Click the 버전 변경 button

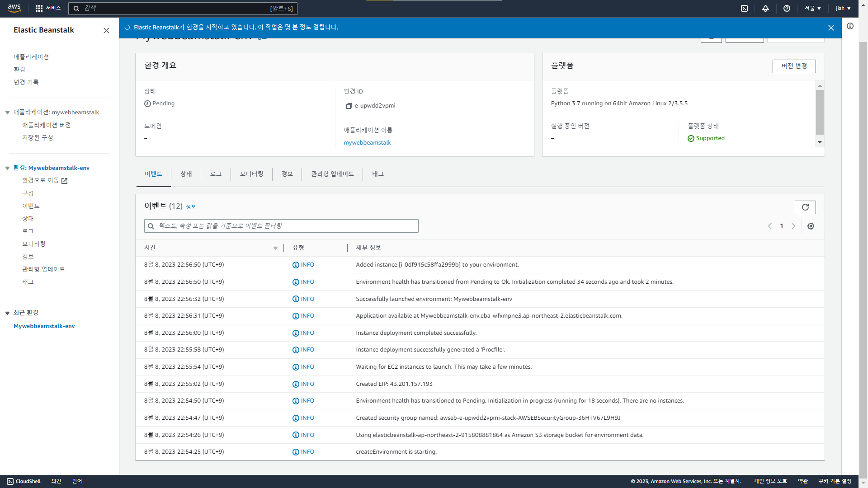click(x=794, y=66)
